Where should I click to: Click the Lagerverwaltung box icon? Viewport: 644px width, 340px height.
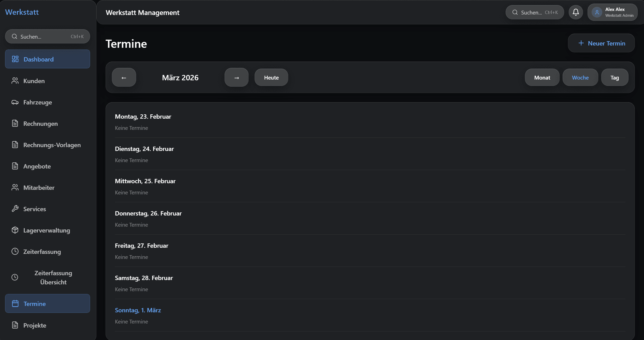15,230
